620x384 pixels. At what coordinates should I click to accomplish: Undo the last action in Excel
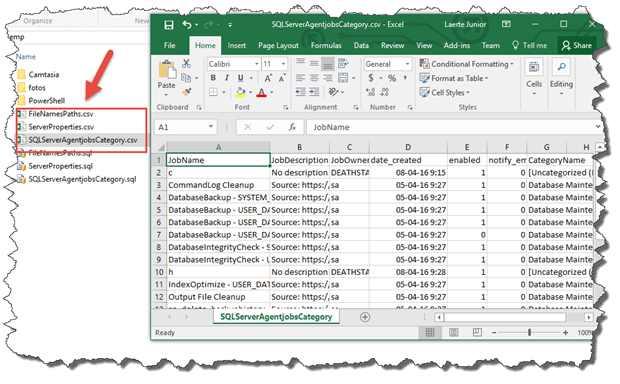[187, 25]
